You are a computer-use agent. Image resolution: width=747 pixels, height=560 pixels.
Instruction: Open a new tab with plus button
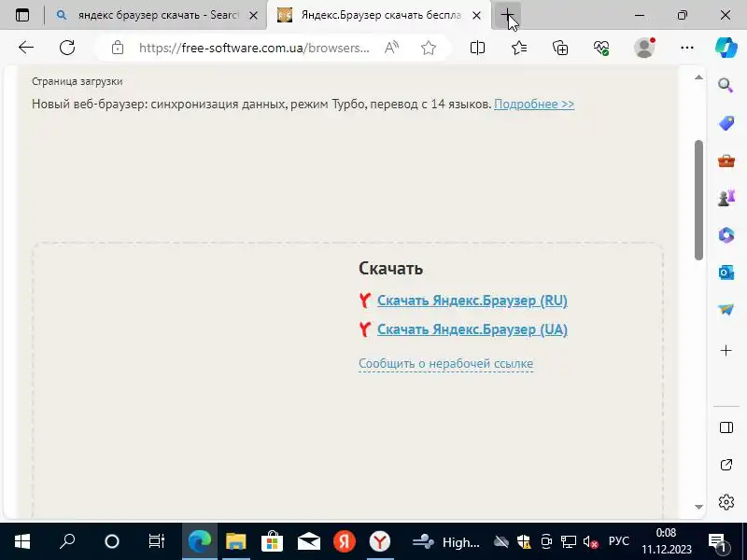click(507, 15)
